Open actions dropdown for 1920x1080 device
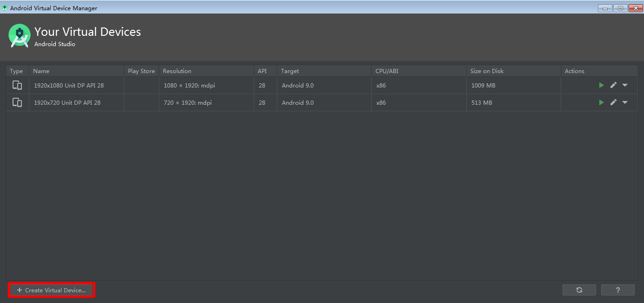Viewport: 644px width, 303px height. tap(625, 85)
